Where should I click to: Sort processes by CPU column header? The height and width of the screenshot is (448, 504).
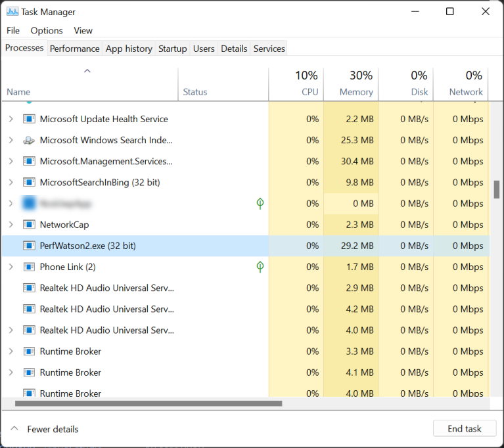click(x=296, y=84)
